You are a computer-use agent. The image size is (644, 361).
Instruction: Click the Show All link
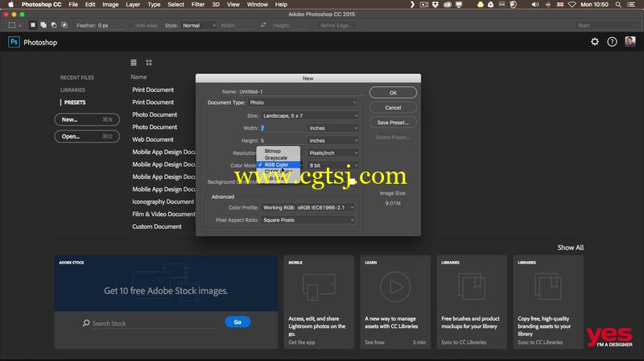(570, 247)
